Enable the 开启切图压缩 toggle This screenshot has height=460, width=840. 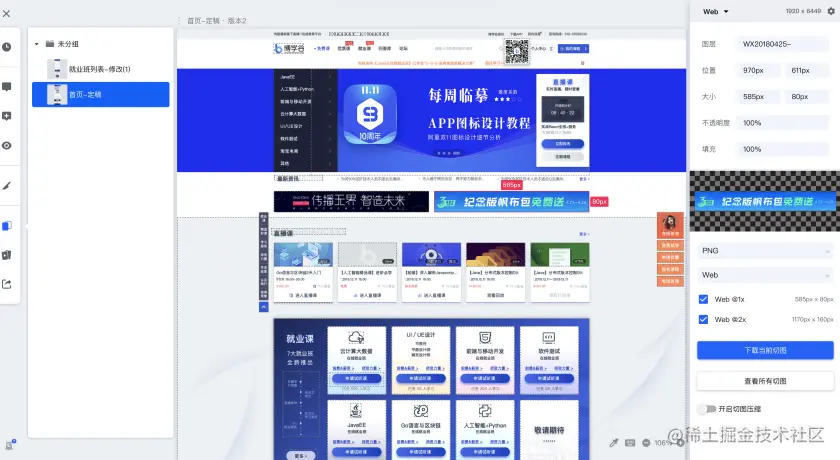click(707, 409)
